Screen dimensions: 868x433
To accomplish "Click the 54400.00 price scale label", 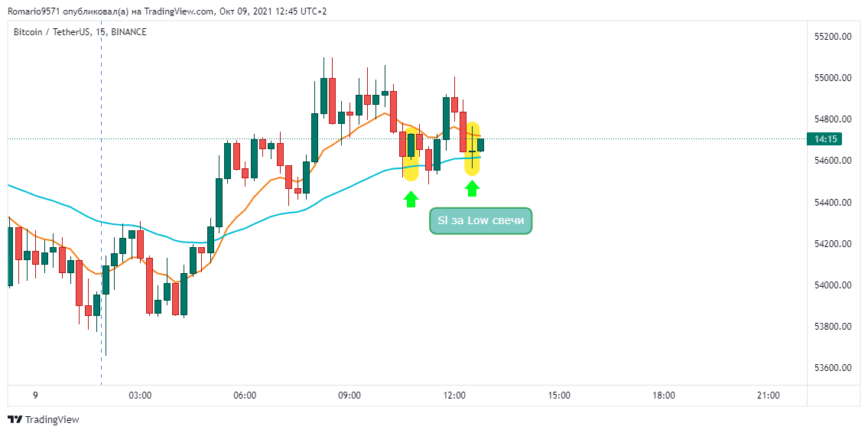I will pyautogui.click(x=833, y=203).
